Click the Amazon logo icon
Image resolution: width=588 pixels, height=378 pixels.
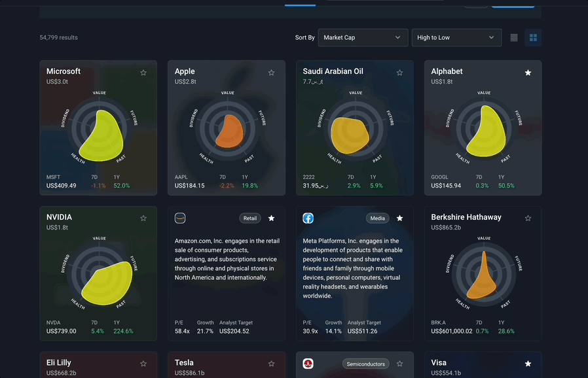[x=180, y=218]
